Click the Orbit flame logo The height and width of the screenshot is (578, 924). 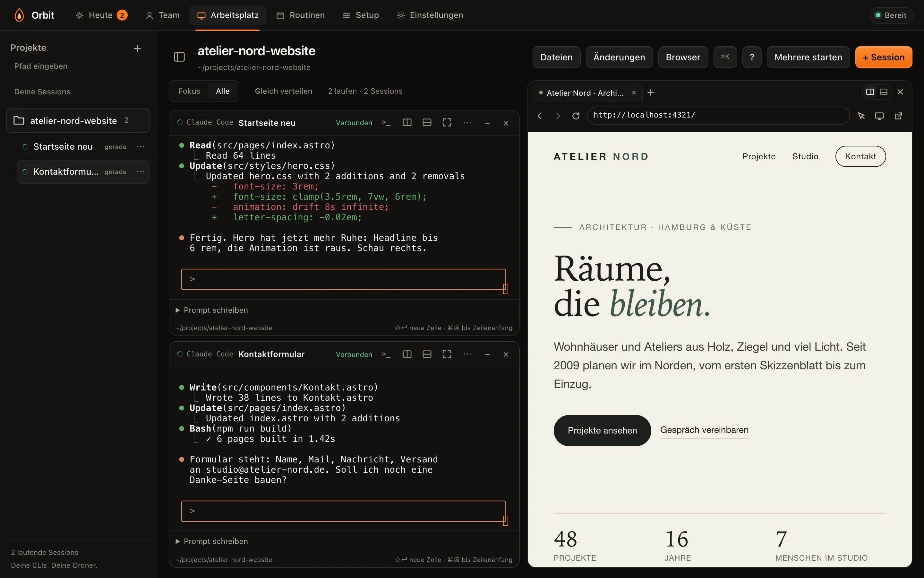pyautogui.click(x=19, y=15)
